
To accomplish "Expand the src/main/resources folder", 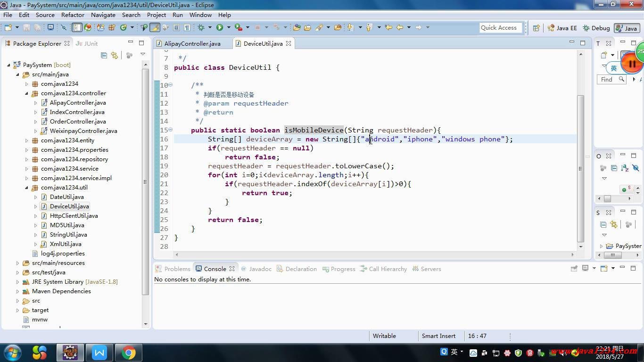I will click(18, 263).
